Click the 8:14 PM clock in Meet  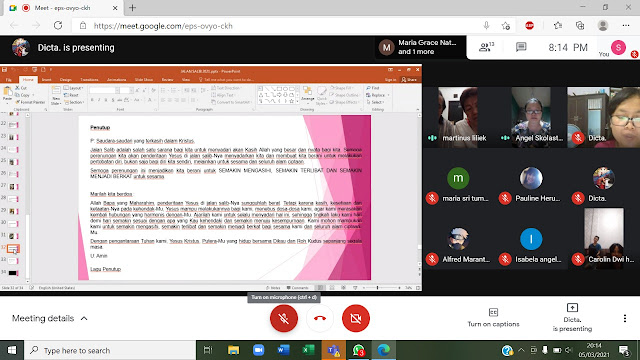[x=568, y=47]
